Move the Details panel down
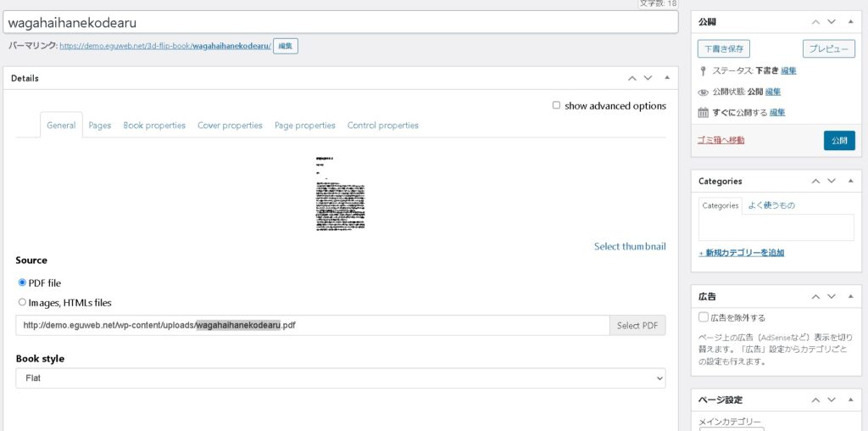This screenshot has width=868, height=431. (x=648, y=78)
